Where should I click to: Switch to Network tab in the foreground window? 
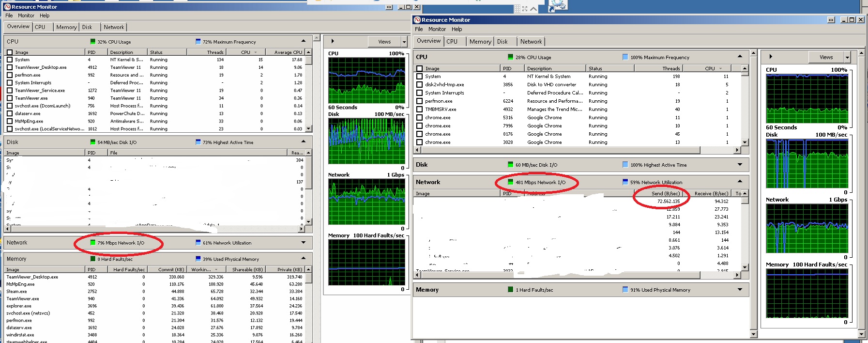531,42
